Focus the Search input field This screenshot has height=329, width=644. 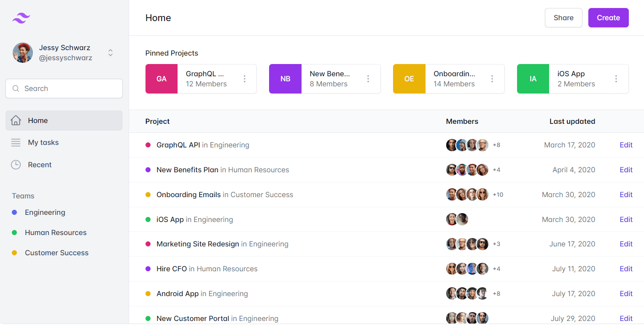[70, 89]
